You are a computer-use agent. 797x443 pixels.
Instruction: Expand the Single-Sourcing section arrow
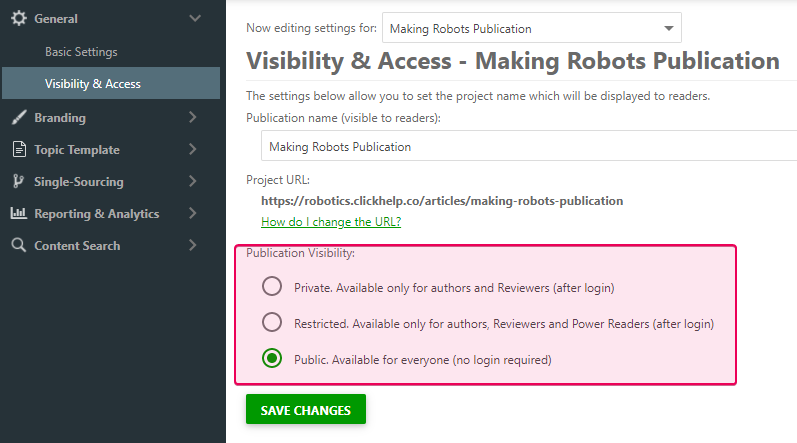tap(193, 181)
